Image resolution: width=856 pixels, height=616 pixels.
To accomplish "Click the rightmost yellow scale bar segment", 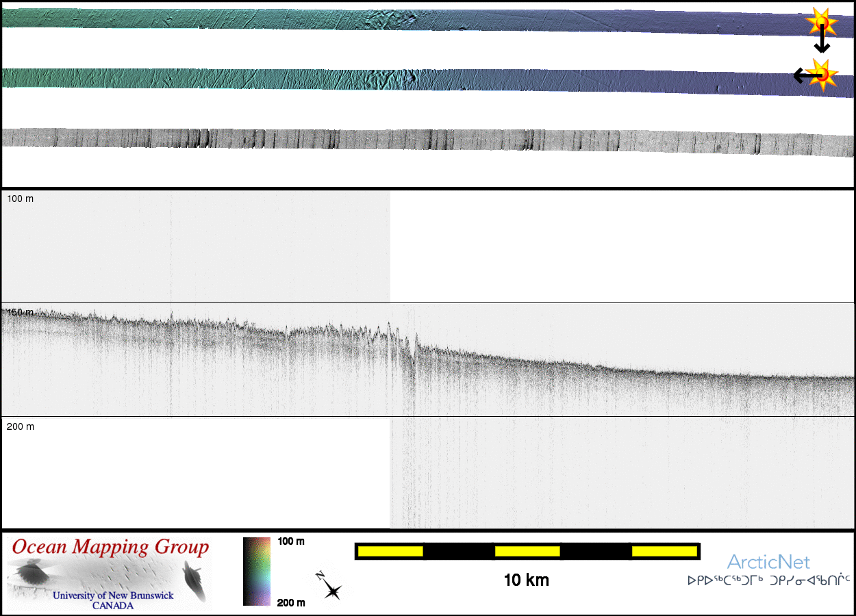I will click(x=664, y=551).
